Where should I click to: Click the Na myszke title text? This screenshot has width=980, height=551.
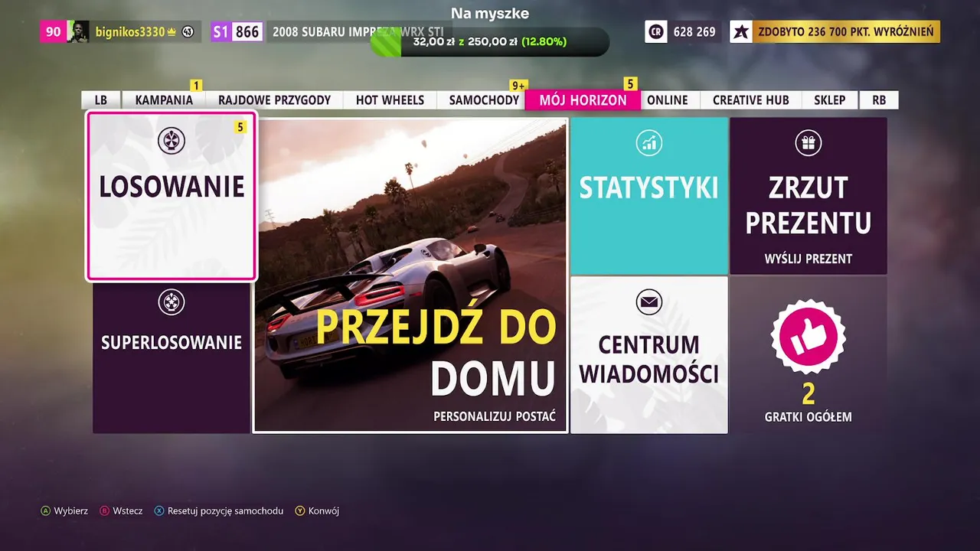[490, 14]
